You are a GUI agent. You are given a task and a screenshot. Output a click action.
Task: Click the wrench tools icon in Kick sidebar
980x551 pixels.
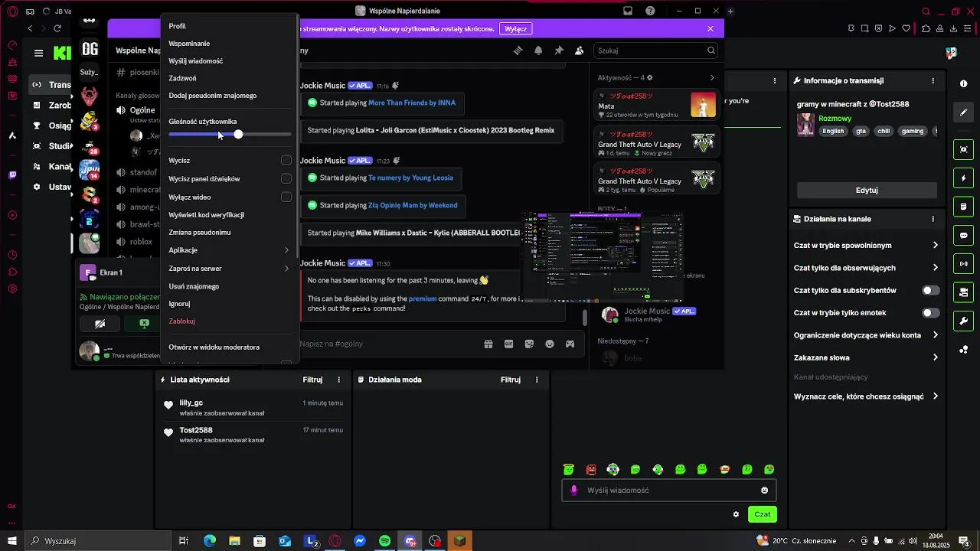(964, 321)
